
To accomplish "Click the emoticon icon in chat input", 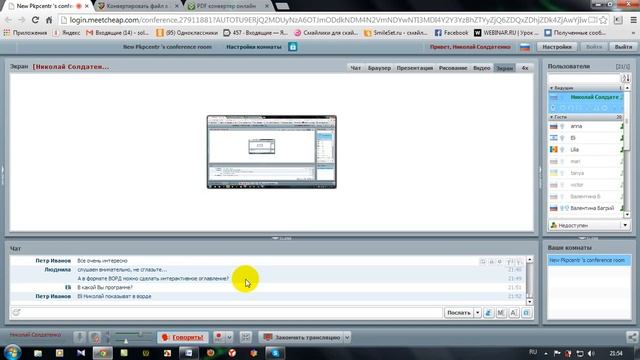I will point(16,312).
